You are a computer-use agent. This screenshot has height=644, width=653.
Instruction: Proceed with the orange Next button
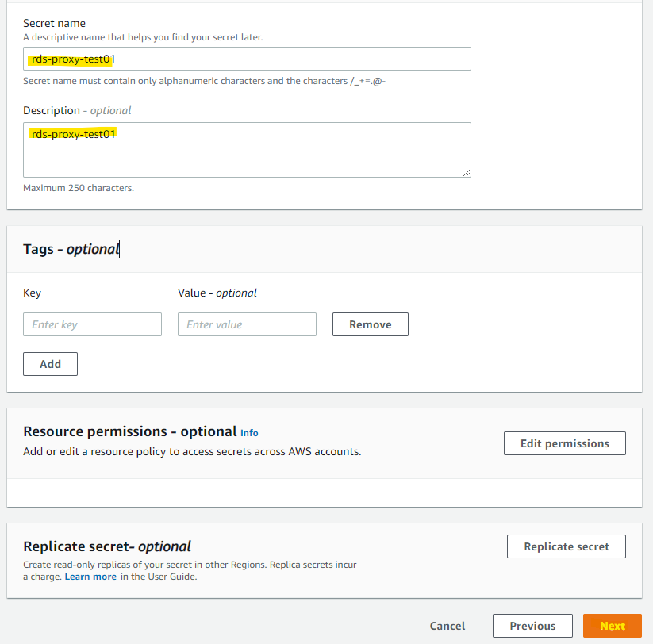pos(612,626)
